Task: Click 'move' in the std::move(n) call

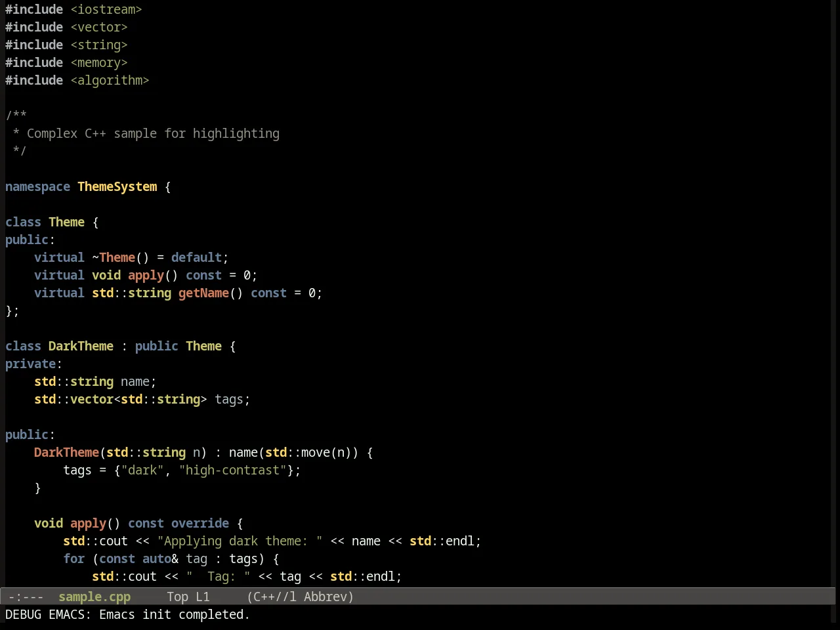Action: pyautogui.click(x=316, y=452)
